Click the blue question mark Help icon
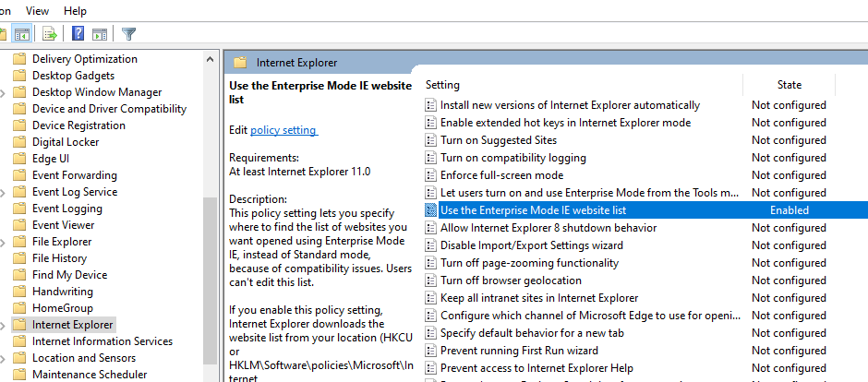This screenshot has height=382, width=868. pos(78,34)
